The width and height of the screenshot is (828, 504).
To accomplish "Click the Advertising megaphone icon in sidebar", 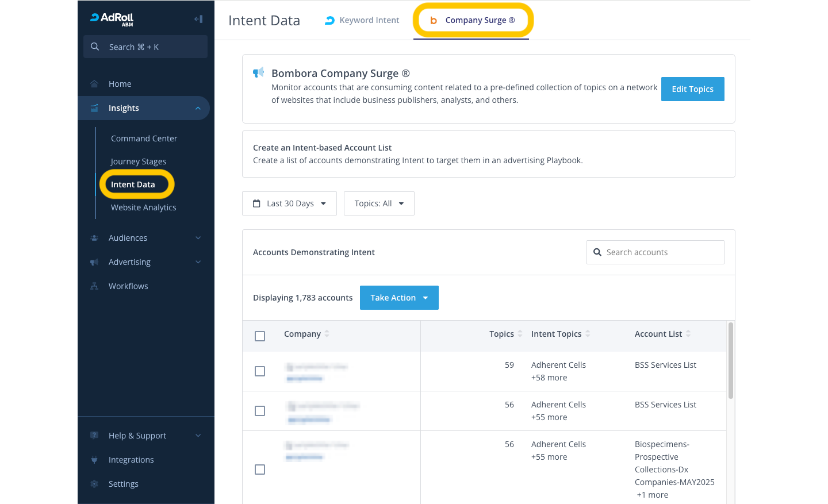I will click(94, 262).
